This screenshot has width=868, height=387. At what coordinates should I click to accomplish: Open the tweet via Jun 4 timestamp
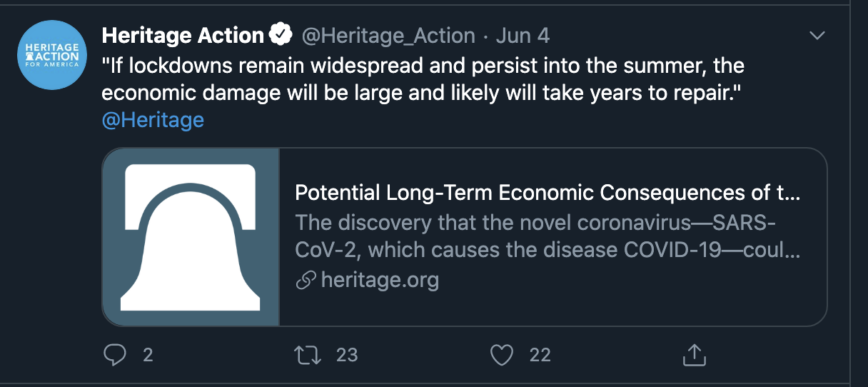522,36
